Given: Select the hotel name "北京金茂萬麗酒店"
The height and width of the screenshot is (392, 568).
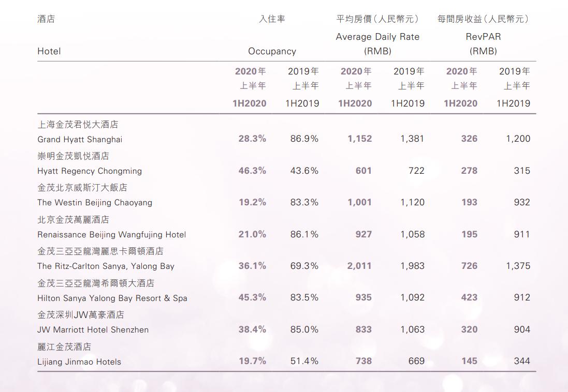Looking at the screenshot, I should coord(73,220).
